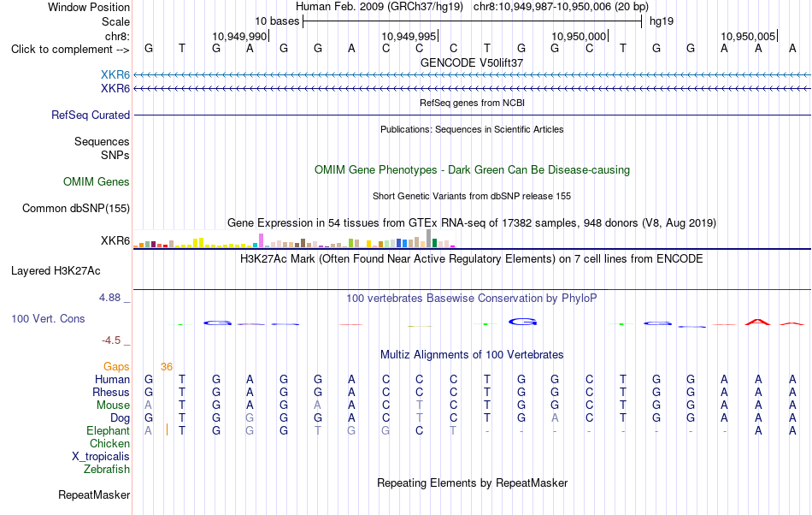This screenshot has height=515, width=812.
Task: Click the 'Click to complement -->' label
Action: (x=70, y=50)
